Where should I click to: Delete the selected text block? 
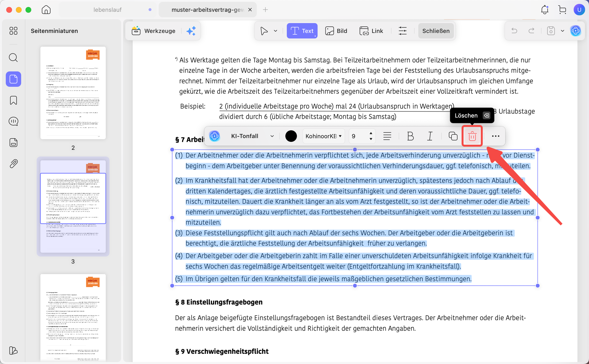[x=472, y=136]
